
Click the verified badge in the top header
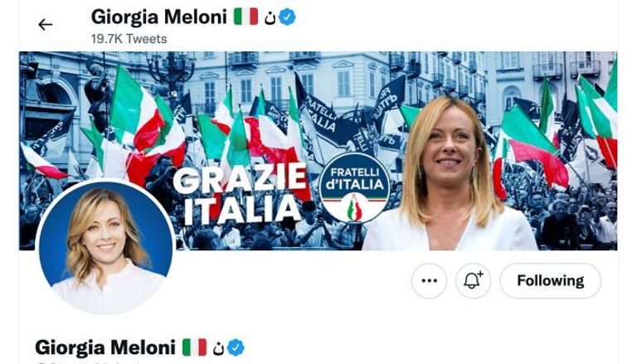click(288, 17)
